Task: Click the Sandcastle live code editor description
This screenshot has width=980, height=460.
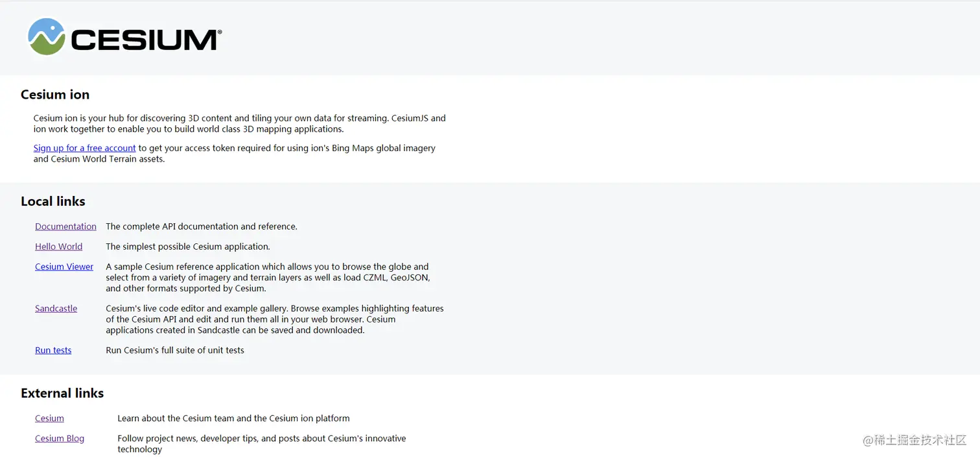Action: [275, 319]
